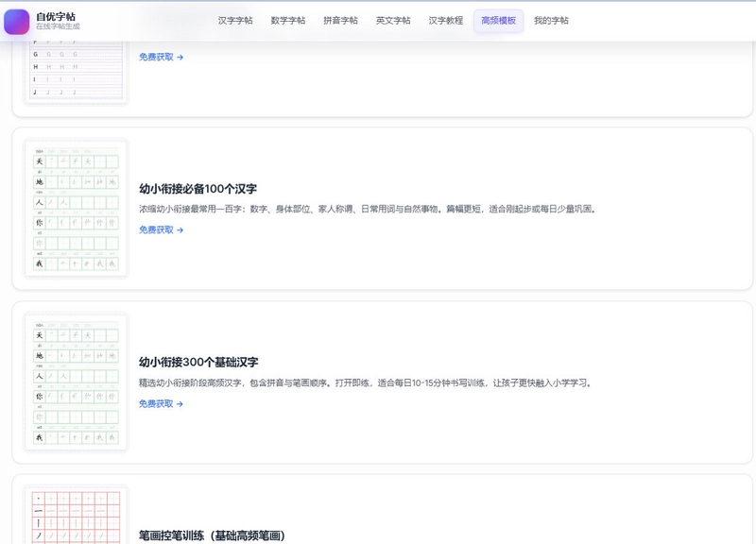756x544 pixels.
Task: Click the 自优字帖 purple logo icon
Action: coord(16,22)
